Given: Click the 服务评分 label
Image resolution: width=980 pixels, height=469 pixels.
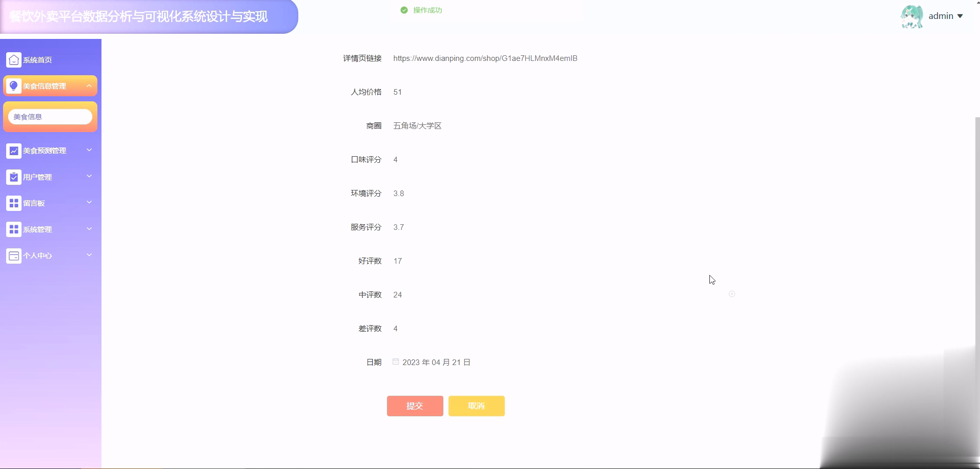Looking at the screenshot, I should 366,227.
